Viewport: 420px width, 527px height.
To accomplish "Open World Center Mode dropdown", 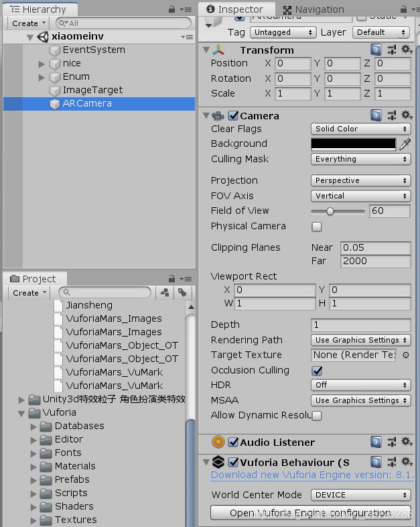I will (x=361, y=495).
